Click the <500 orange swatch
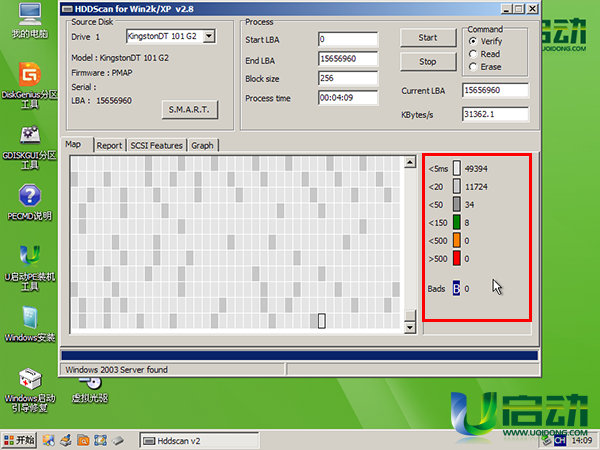Image resolution: width=600 pixels, height=450 pixels. pos(457,240)
